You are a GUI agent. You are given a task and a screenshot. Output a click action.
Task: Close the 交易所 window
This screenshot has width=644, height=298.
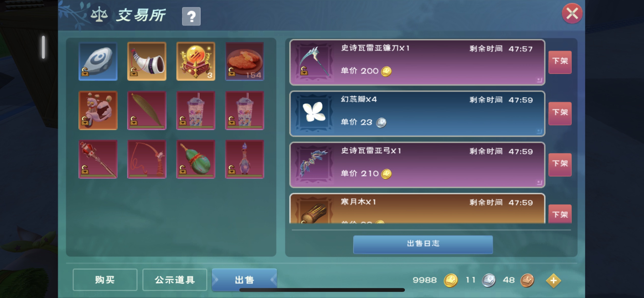[572, 13]
